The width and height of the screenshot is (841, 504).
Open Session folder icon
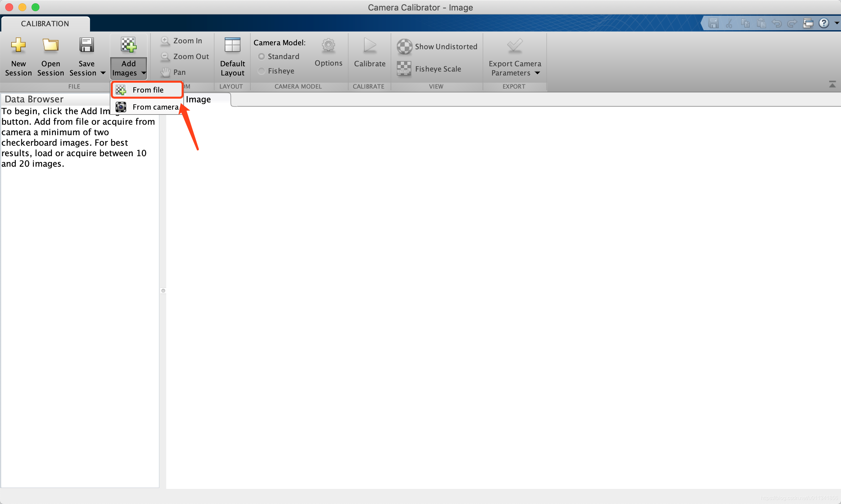[50, 45]
